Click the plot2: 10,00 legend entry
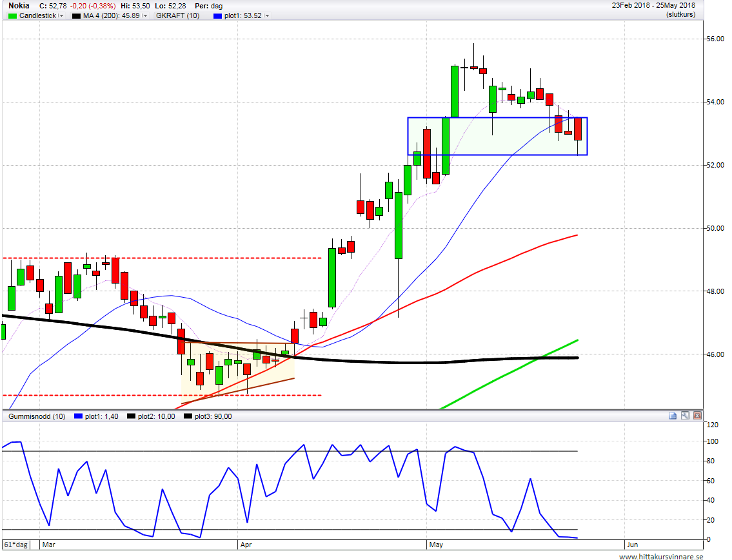 (156, 416)
